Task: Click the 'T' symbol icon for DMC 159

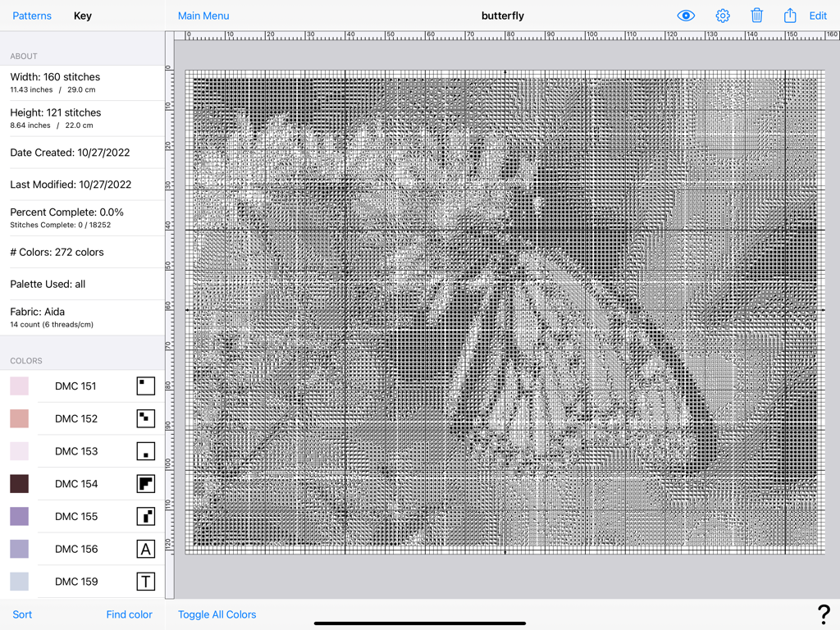Action: (145, 582)
